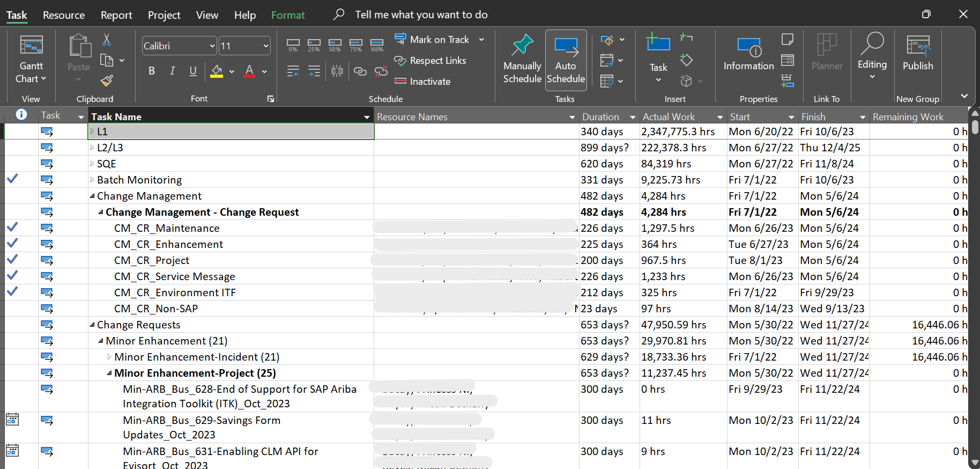
Task: Open the Resource ribbon tab
Action: (x=64, y=15)
